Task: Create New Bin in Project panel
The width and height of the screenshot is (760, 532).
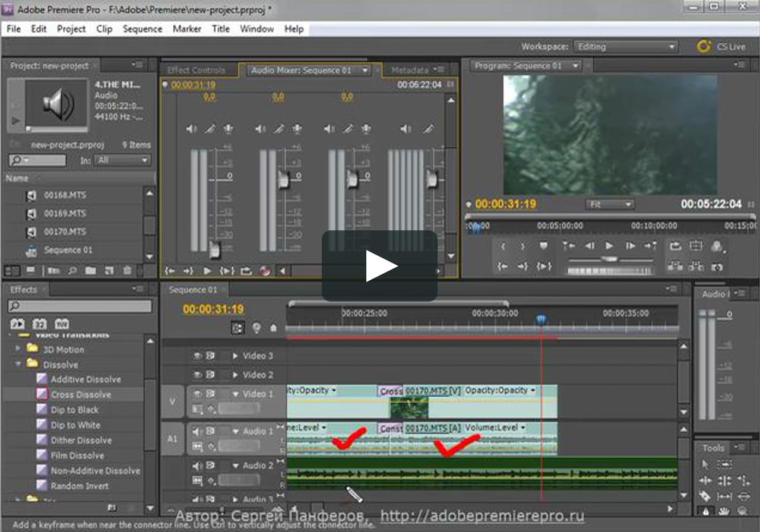Action: coord(90,270)
